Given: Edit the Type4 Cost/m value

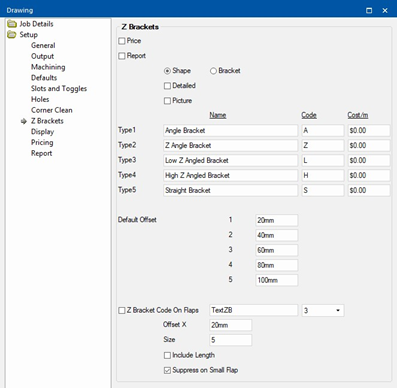Looking at the screenshot, I should coord(369,175).
